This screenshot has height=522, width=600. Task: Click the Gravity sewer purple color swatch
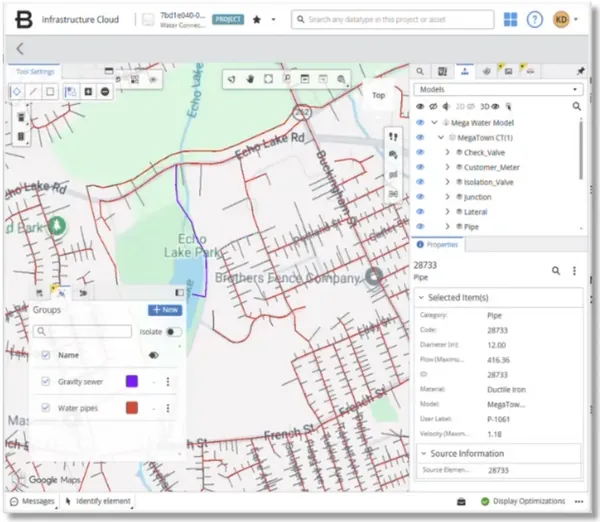[x=132, y=381]
